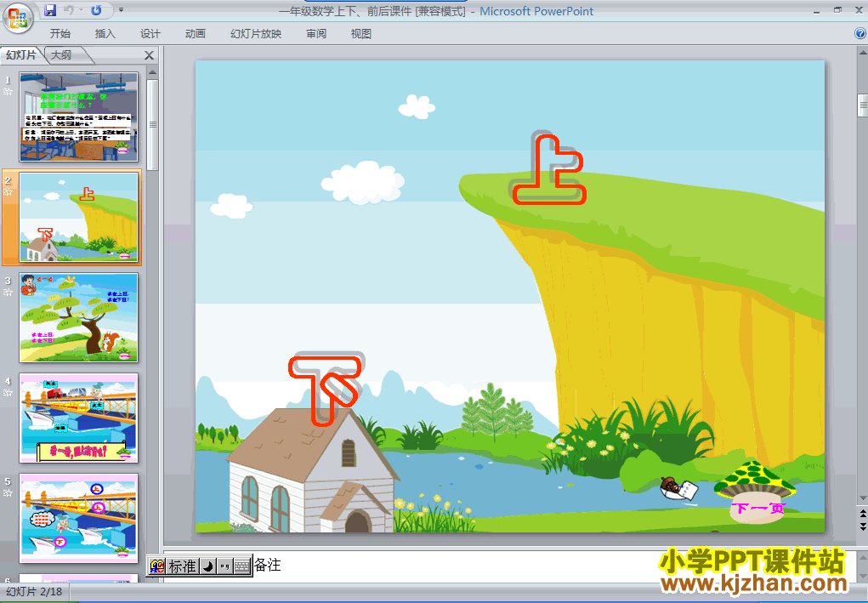This screenshot has height=603, width=868.
Task: Select the white house picture on slide
Action: pyautogui.click(x=312, y=470)
